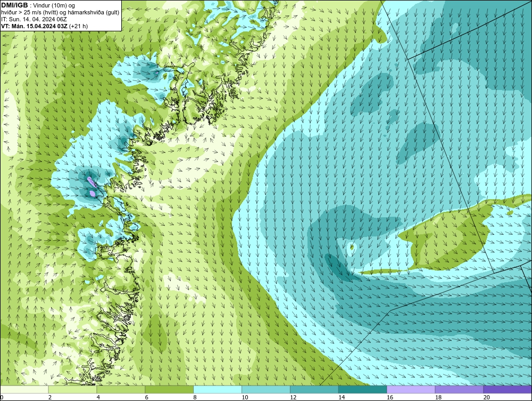
Task: Click the legend scale value 16
Action: [390, 397]
